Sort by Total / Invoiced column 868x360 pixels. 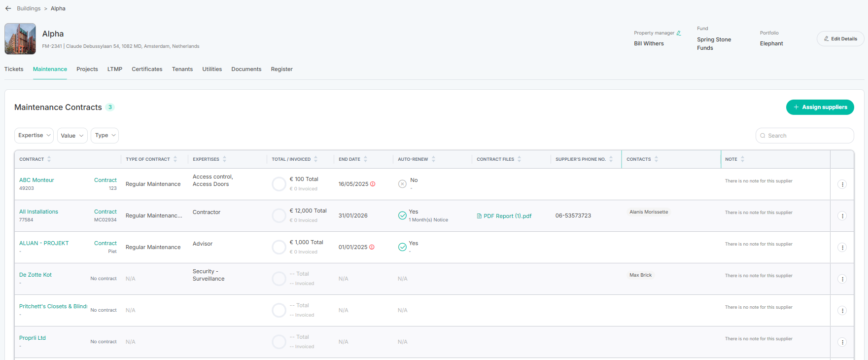click(x=315, y=159)
